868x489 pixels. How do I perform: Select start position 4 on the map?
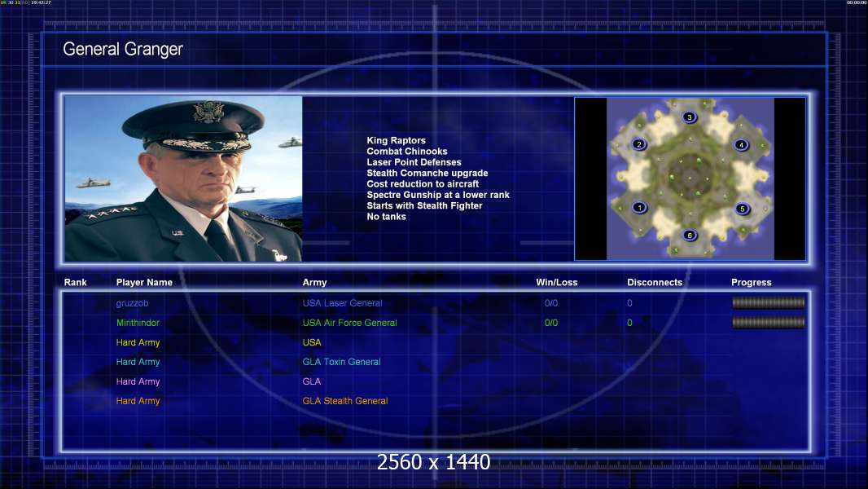click(x=741, y=145)
